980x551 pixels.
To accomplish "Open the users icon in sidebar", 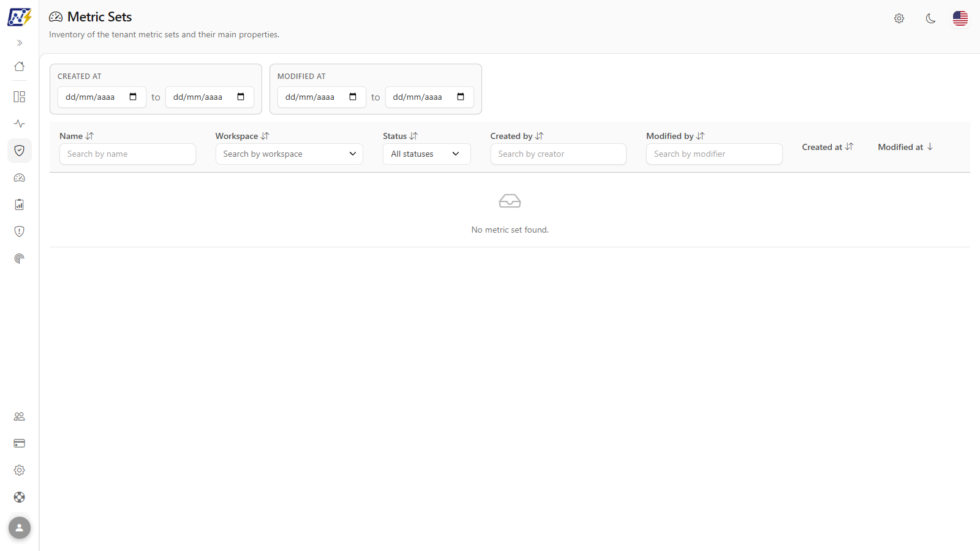I will [20, 416].
